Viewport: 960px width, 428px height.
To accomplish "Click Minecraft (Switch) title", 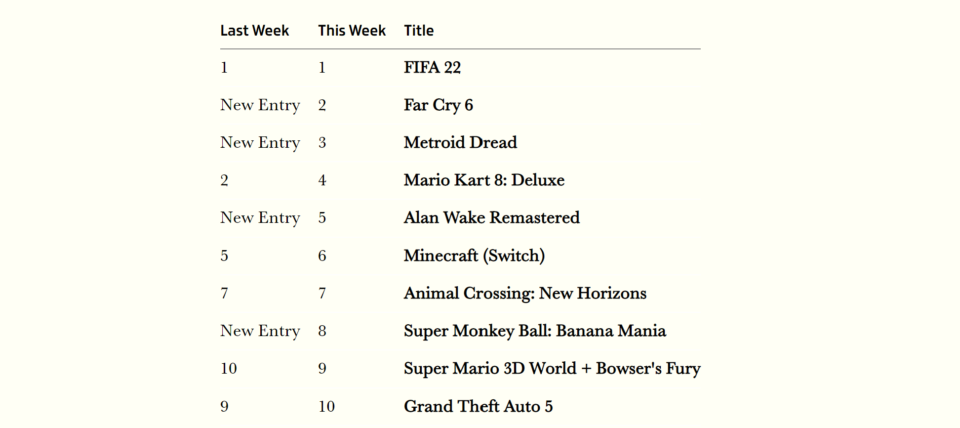I will [474, 256].
